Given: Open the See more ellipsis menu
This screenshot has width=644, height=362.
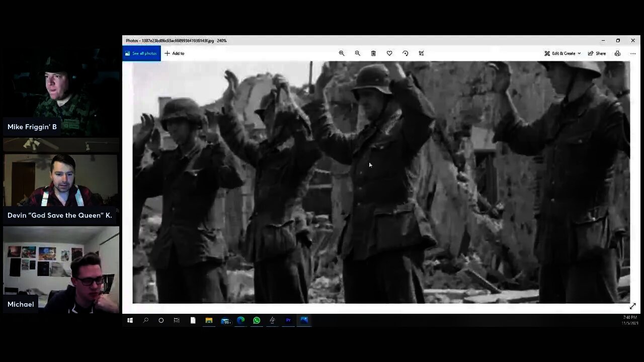Looking at the screenshot, I should (x=633, y=53).
